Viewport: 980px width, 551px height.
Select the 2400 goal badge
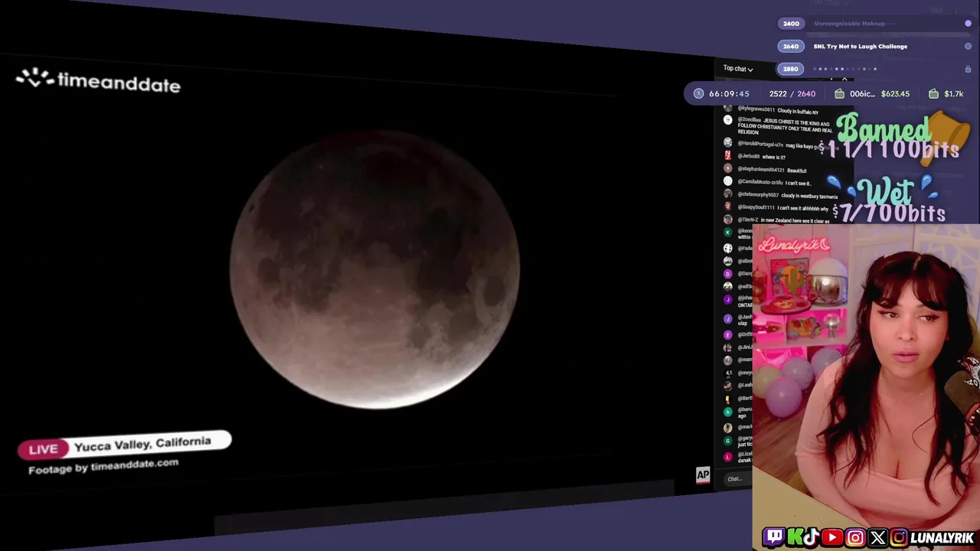(791, 24)
